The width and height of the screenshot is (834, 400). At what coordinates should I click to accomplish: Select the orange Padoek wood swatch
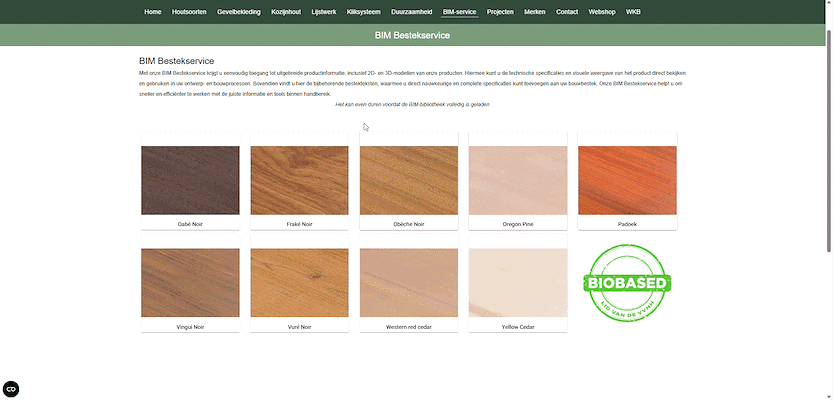[x=627, y=180]
